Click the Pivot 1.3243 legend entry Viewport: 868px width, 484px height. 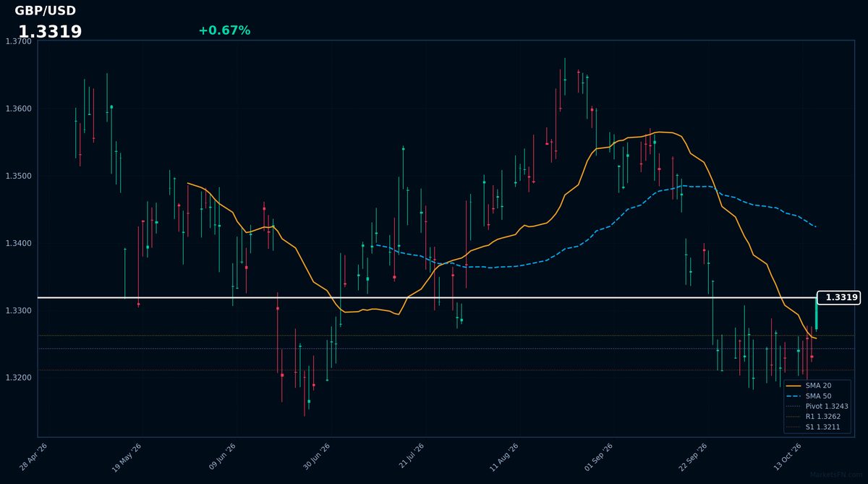click(x=817, y=407)
